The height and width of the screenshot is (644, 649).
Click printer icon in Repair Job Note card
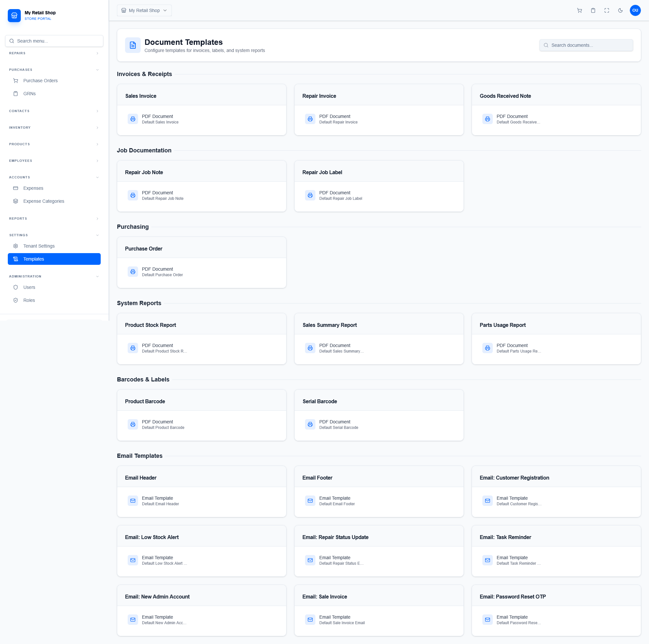[x=133, y=195]
